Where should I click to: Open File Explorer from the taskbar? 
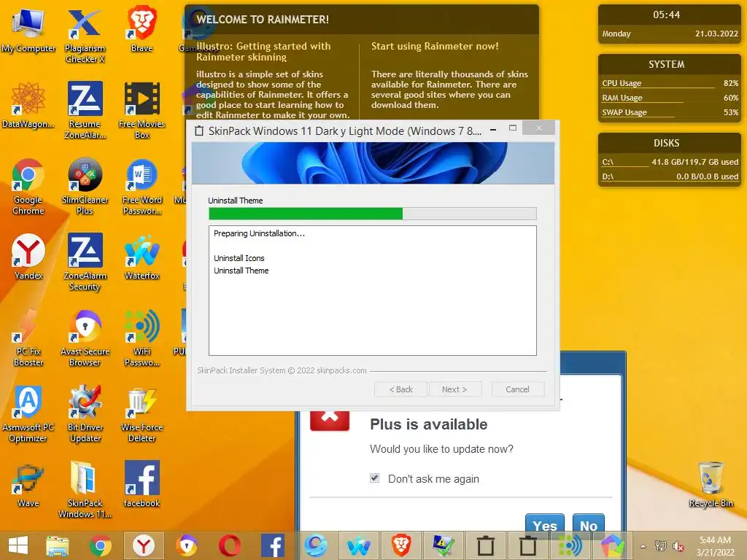(x=57, y=545)
